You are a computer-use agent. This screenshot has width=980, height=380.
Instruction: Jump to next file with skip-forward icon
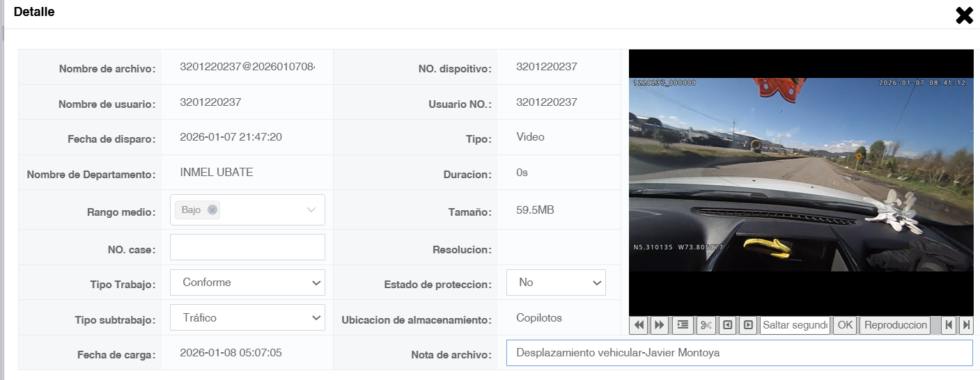coord(965,325)
